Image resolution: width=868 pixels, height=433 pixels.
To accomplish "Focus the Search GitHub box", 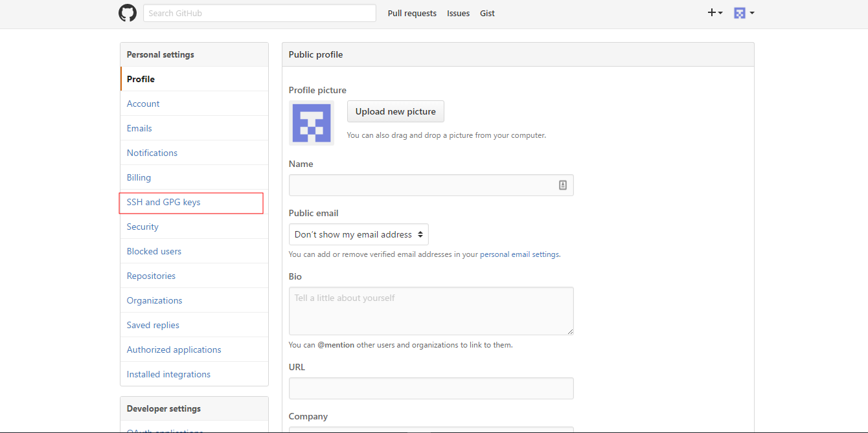I will tap(259, 13).
